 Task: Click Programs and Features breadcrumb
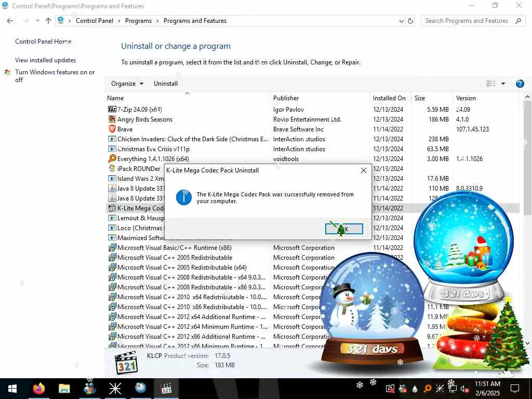(195, 21)
